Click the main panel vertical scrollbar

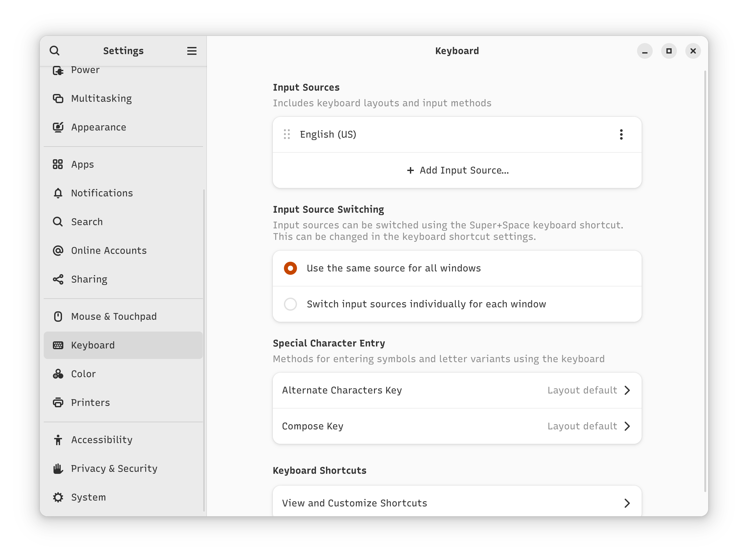pos(705,281)
